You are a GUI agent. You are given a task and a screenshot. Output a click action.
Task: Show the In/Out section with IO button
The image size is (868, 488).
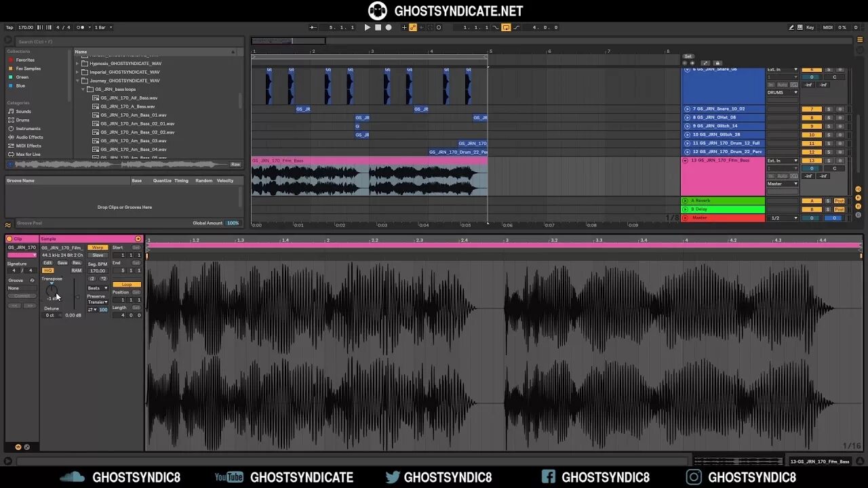point(858,188)
